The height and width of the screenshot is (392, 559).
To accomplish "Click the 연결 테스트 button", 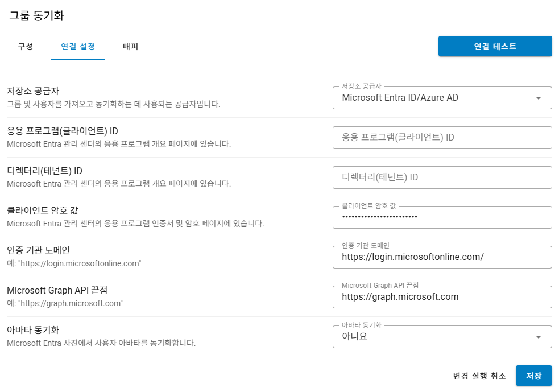I will tap(495, 46).
